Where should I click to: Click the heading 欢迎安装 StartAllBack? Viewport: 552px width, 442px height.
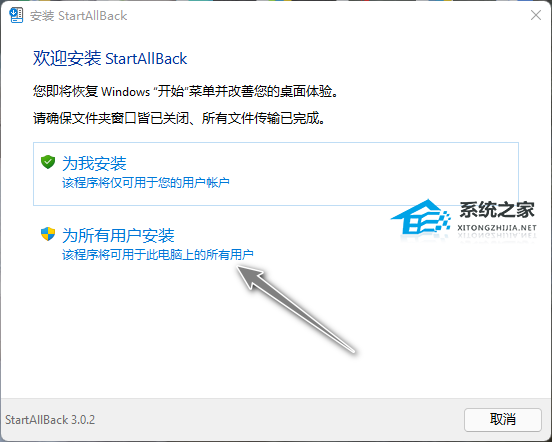pyautogui.click(x=110, y=58)
